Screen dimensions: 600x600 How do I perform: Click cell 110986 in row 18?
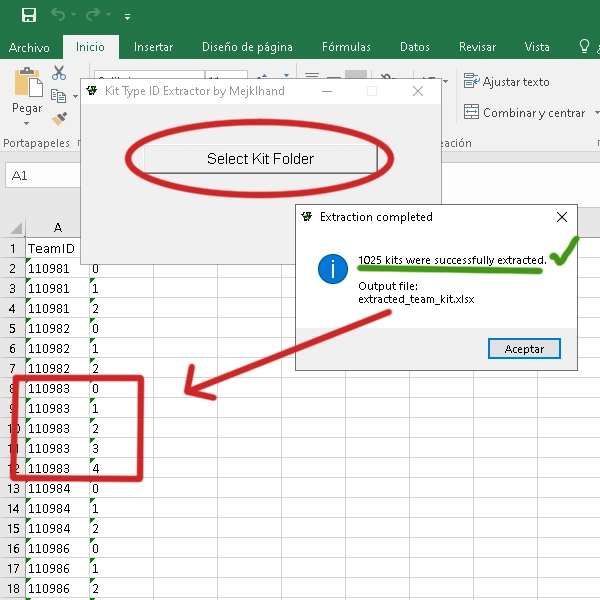[x=57, y=589]
